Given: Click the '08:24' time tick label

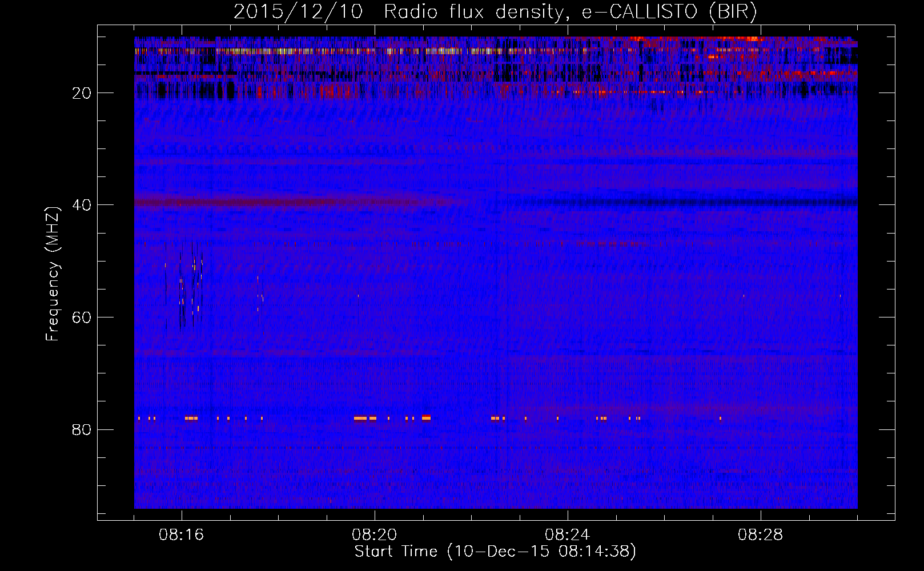Looking at the screenshot, I should pyautogui.click(x=568, y=535).
